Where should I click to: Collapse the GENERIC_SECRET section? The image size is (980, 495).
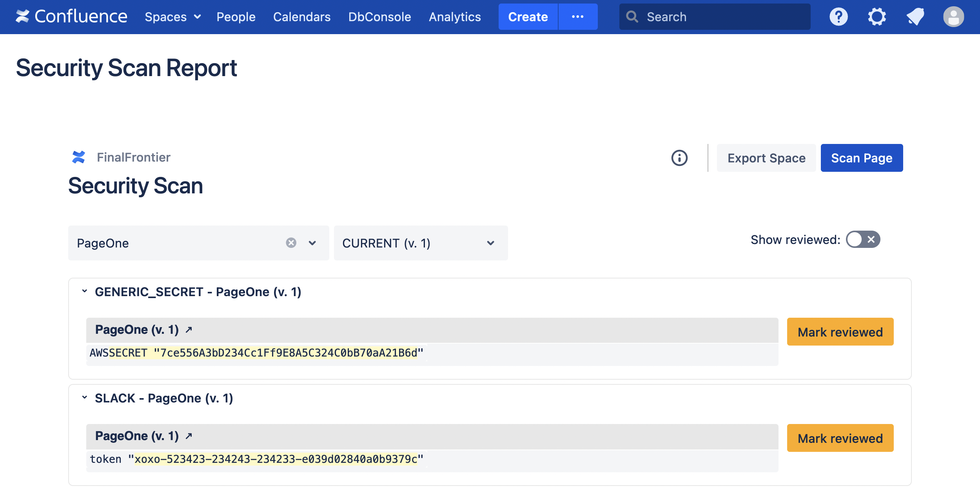pyautogui.click(x=84, y=291)
